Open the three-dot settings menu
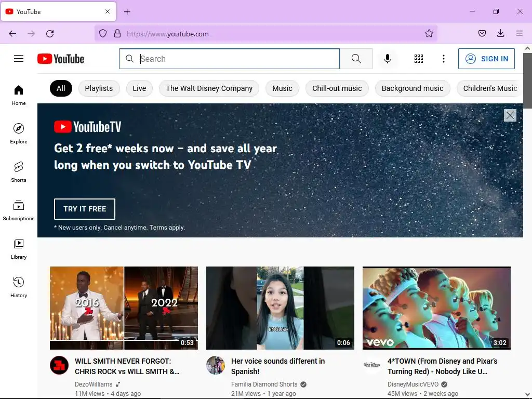Viewport: 532px width, 399px height. tap(444, 59)
